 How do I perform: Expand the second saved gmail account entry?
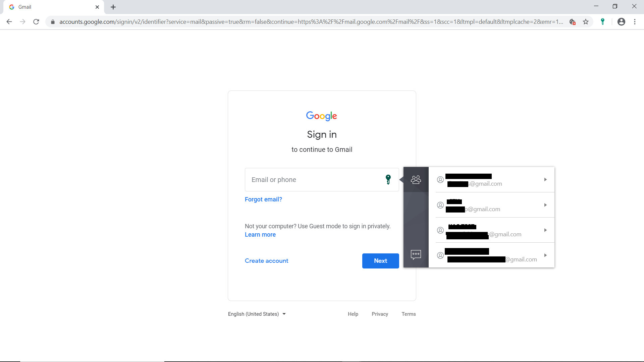[545, 205]
